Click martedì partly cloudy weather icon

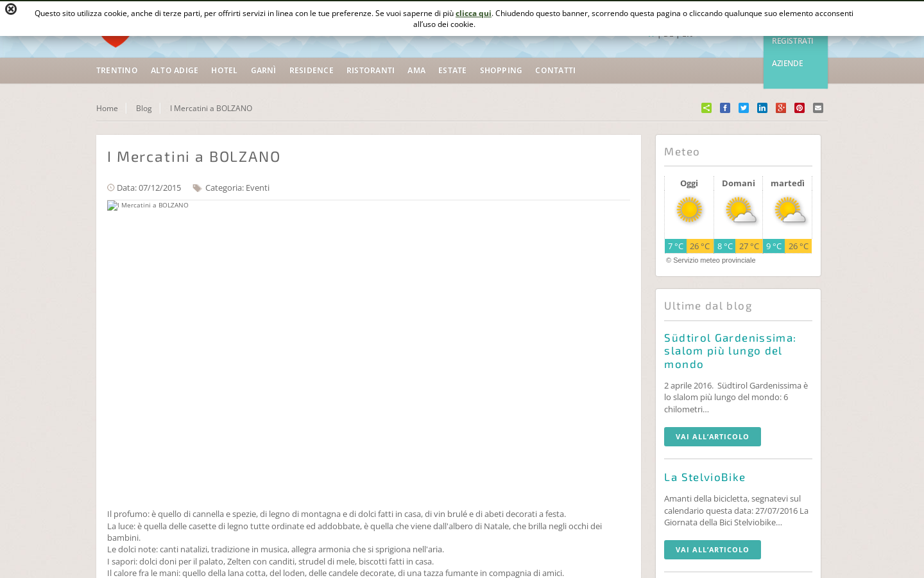tap(790, 210)
